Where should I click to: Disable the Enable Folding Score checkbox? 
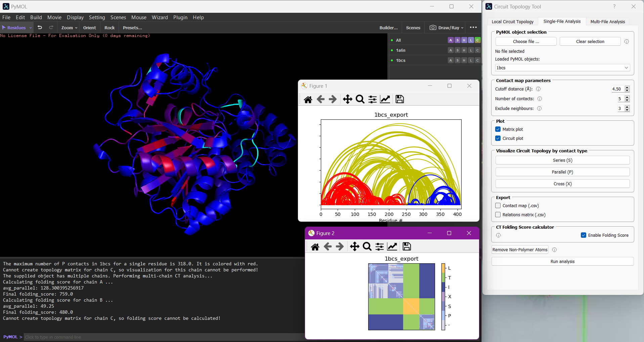click(x=584, y=235)
